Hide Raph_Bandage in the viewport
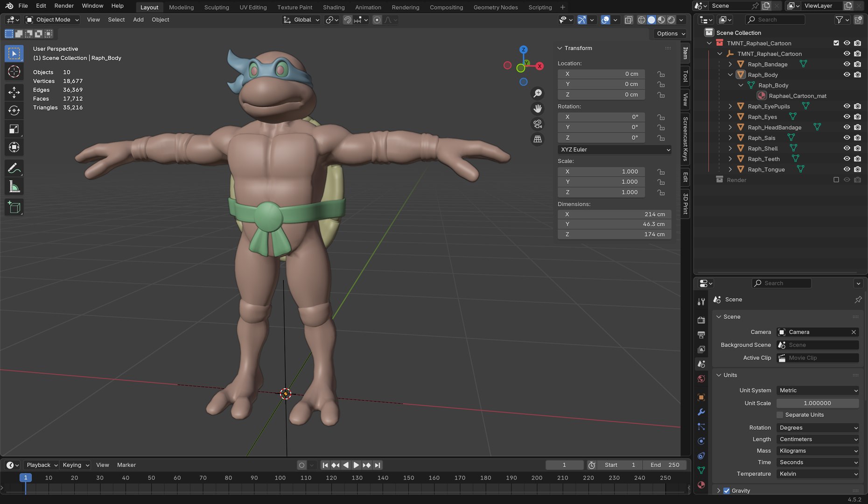The image size is (868, 504). coord(847,64)
